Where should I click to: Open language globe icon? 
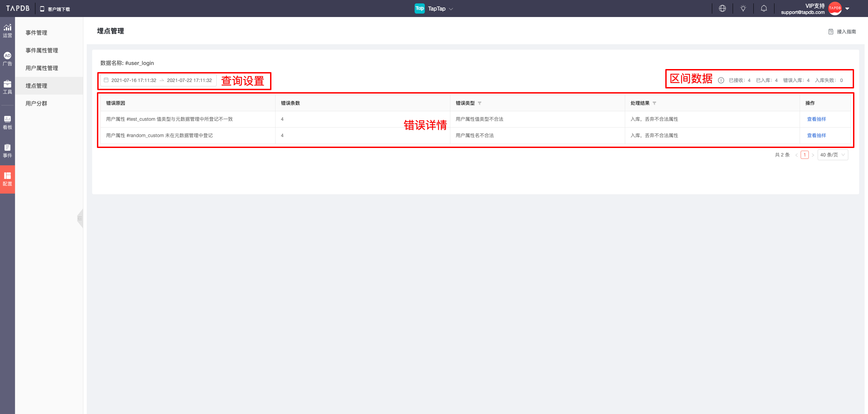pos(722,9)
